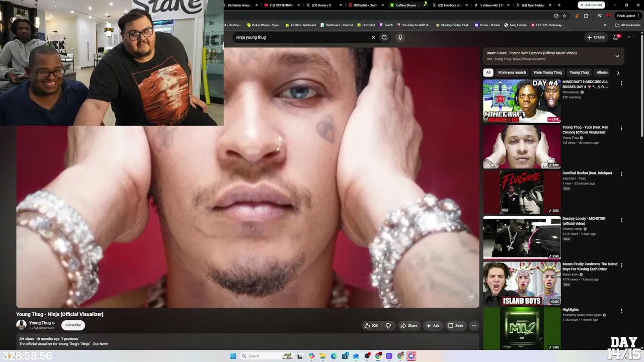Screen dimensions: 644x362
Task: Save the video to a playlist
Action: 455,326
